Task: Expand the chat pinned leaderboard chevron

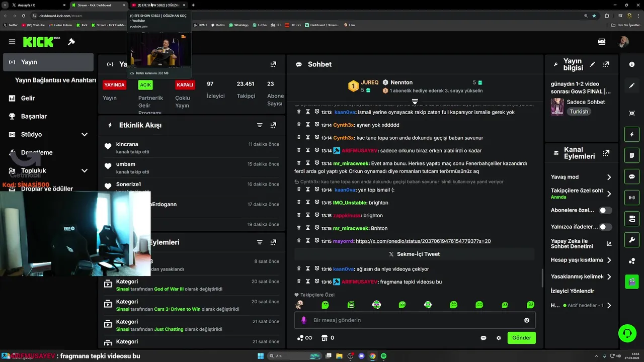Action: click(415, 102)
